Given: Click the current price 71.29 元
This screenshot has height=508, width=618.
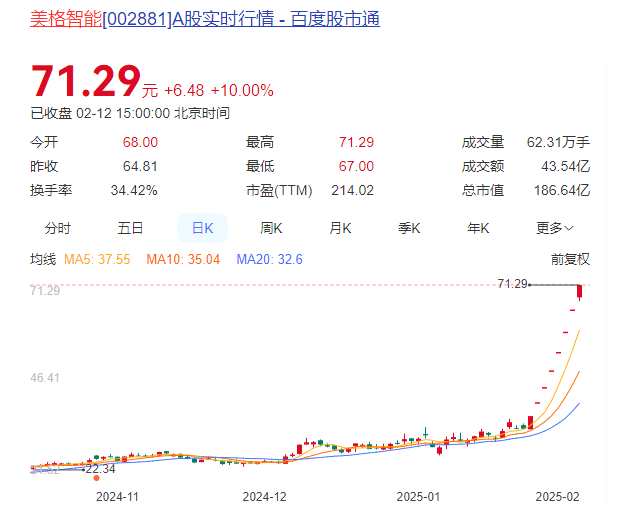Looking at the screenshot, I should (94, 81).
